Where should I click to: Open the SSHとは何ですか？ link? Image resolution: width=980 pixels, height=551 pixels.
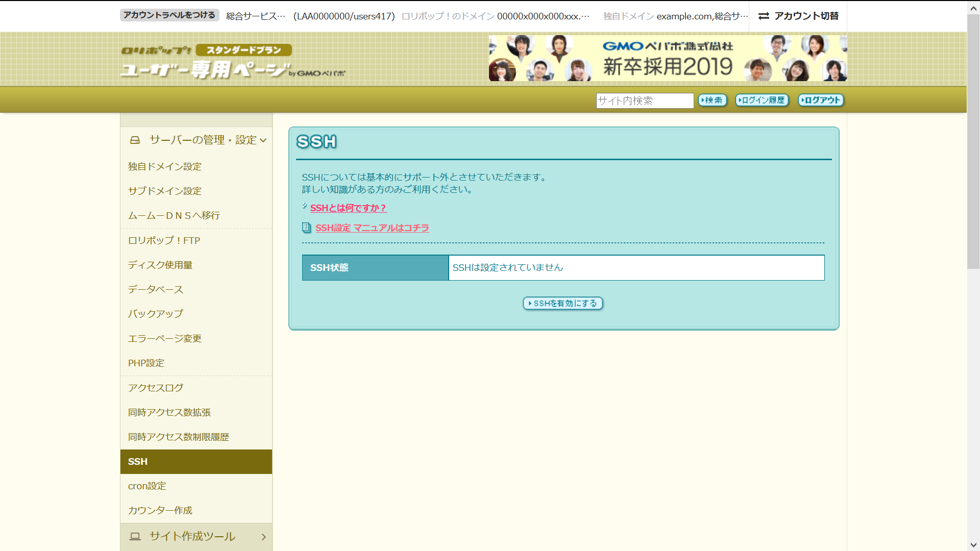pos(348,208)
